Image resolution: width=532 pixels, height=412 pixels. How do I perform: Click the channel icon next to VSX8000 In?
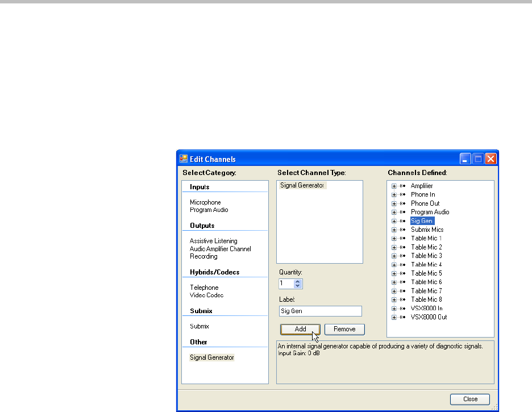click(402, 309)
